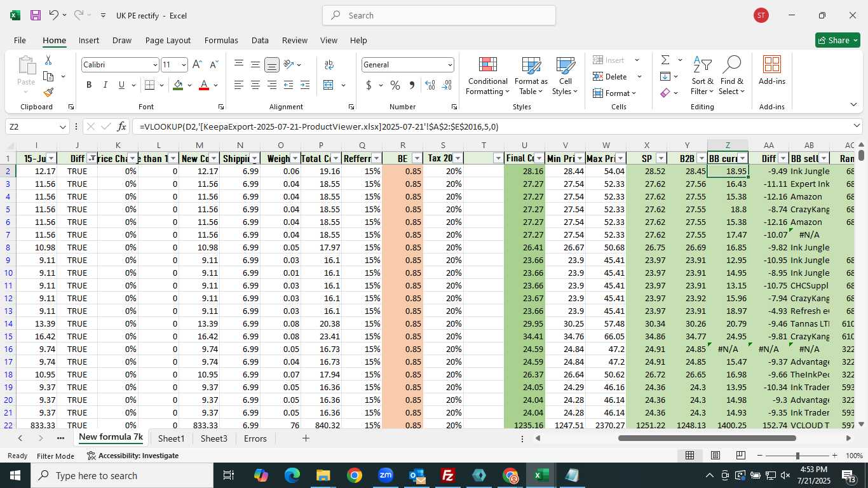Align text to the right
868x488 pixels.
point(272,85)
